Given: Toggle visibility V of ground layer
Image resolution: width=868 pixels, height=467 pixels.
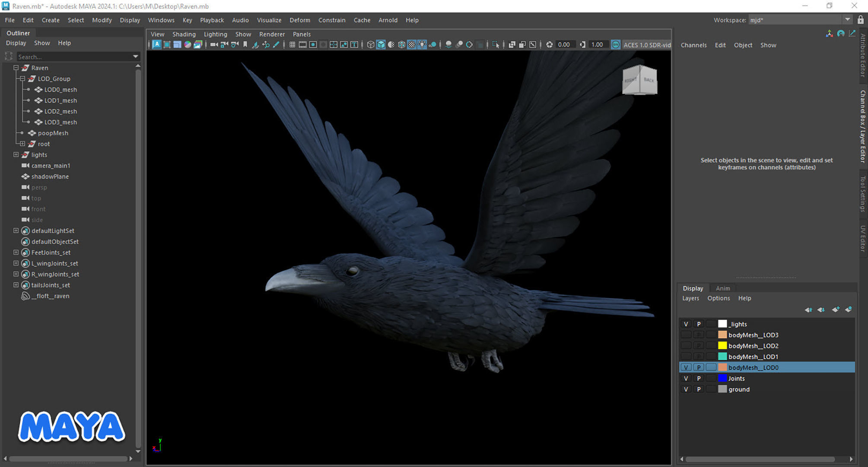Looking at the screenshot, I should (686, 389).
